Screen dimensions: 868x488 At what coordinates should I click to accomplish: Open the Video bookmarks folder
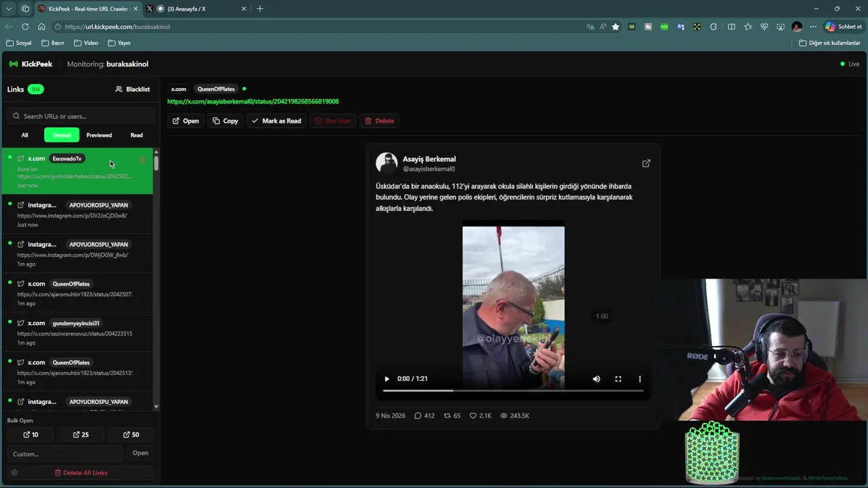pos(86,43)
